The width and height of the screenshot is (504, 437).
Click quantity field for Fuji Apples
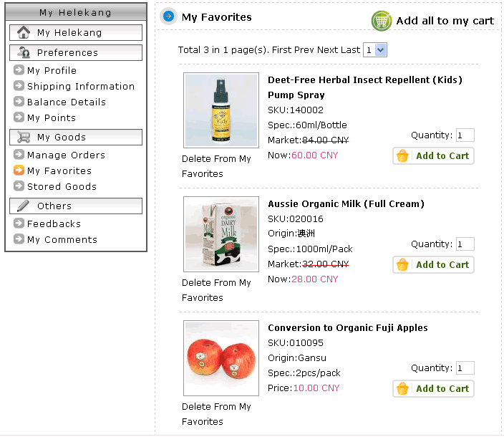point(465,368)
